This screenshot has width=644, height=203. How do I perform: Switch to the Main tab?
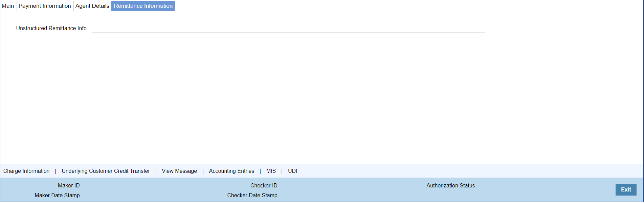[x=8, y=6]
